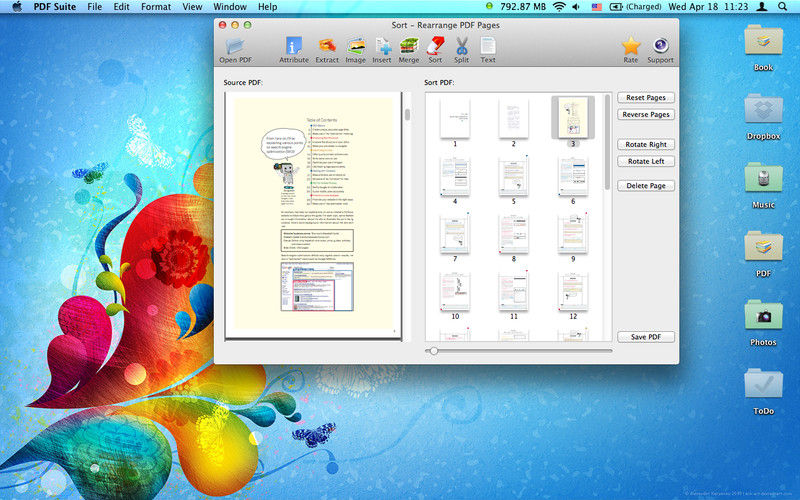Select page 6 thumbnail
The image size is (800, 500).
[573, 177]
